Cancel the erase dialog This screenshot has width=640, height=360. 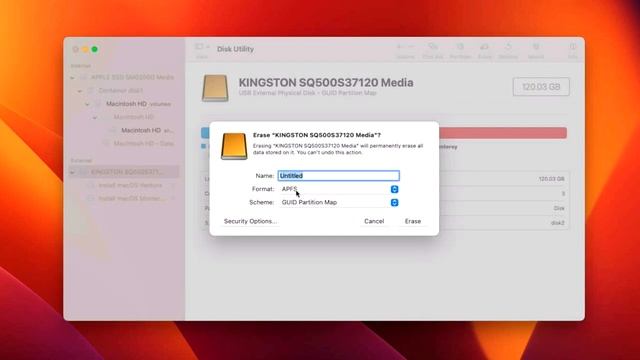374,221
